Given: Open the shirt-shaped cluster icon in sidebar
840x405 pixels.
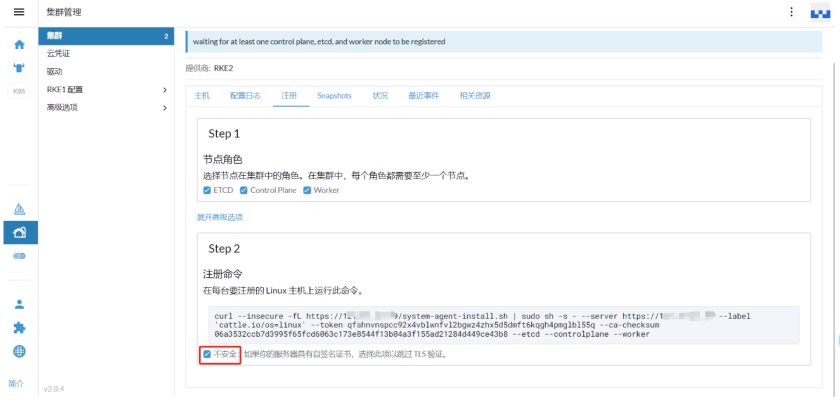Looking at the screenshot, I should pyautogui.click(x=19, y=68).
